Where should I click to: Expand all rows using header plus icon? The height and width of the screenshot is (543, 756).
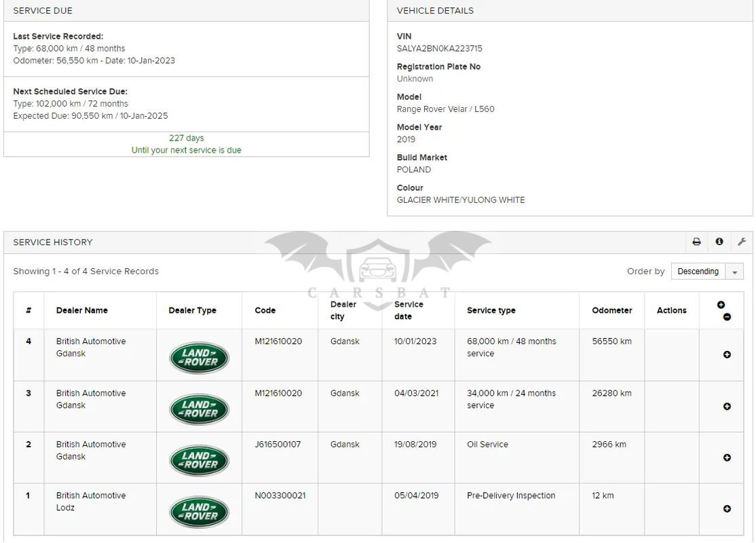(x=721, y=305)
